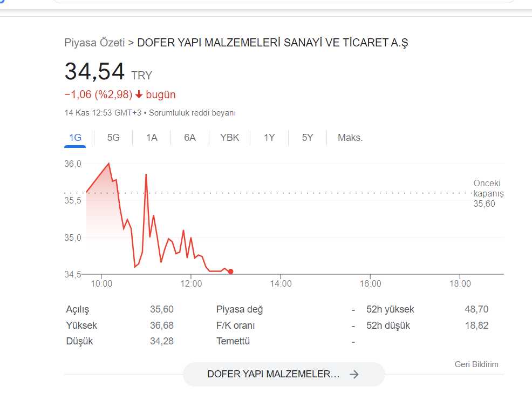This screenshot has height=400, width=532.
Task: Click the Açılış value 35,60
Action: click(162, 309)
